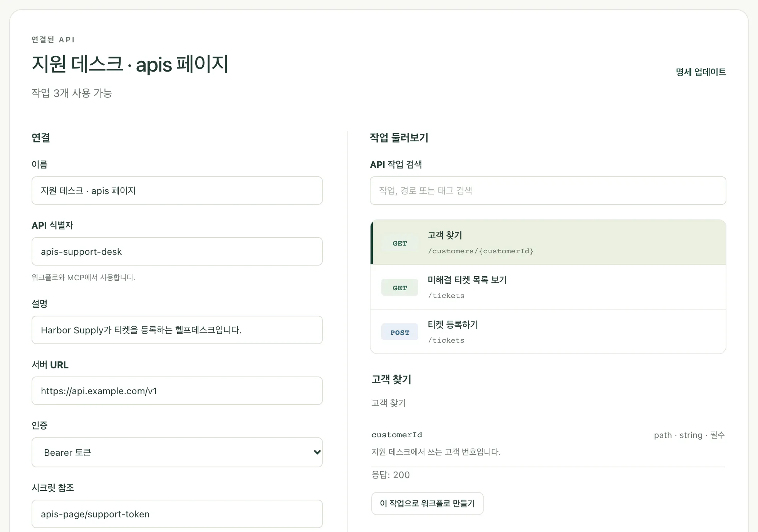This screenshot has height=532, width=758.
Task: Click '지원 데스크에서 쓰는 고객 번호입니다.' description
Action: [x=436, y=452]
